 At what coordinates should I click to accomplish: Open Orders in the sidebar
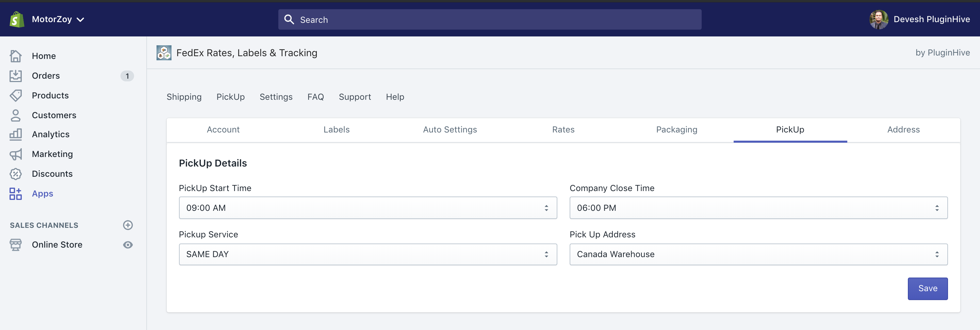(46, 76)
